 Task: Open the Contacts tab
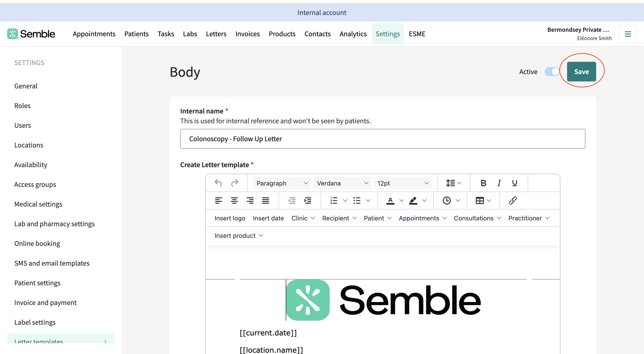[318, 34]
